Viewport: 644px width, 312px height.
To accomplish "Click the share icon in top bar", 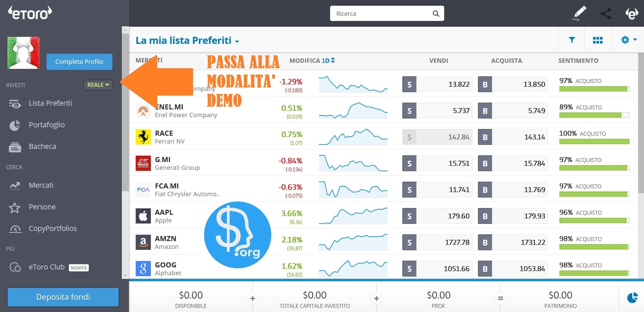I will click(x=606, y=14).
